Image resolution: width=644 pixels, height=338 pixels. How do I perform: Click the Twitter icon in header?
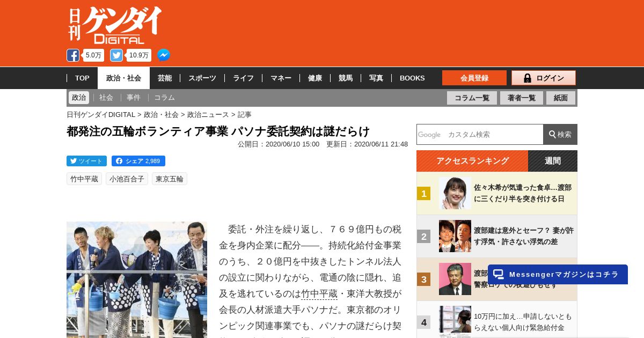[x=116, y=55]
